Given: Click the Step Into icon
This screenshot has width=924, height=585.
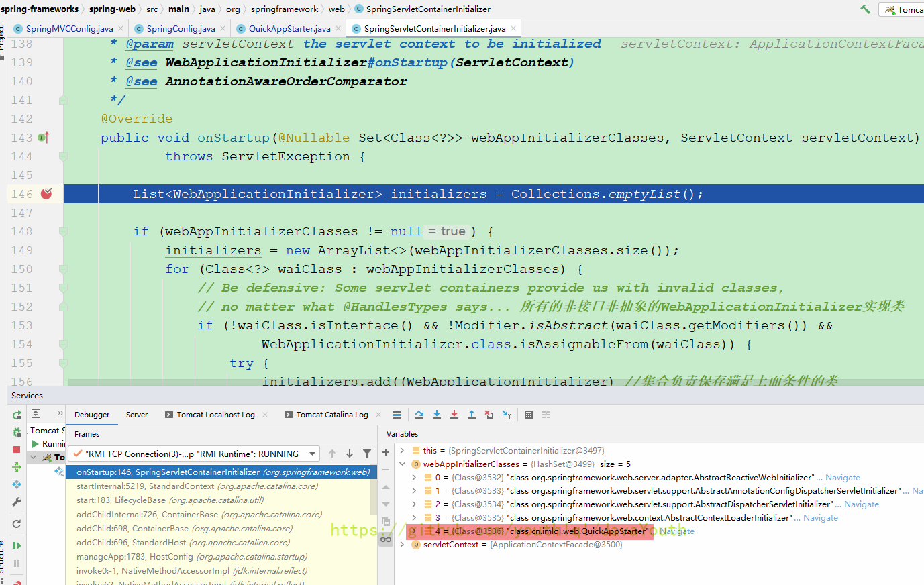Looking at the screenshot, I should [437, 415].
